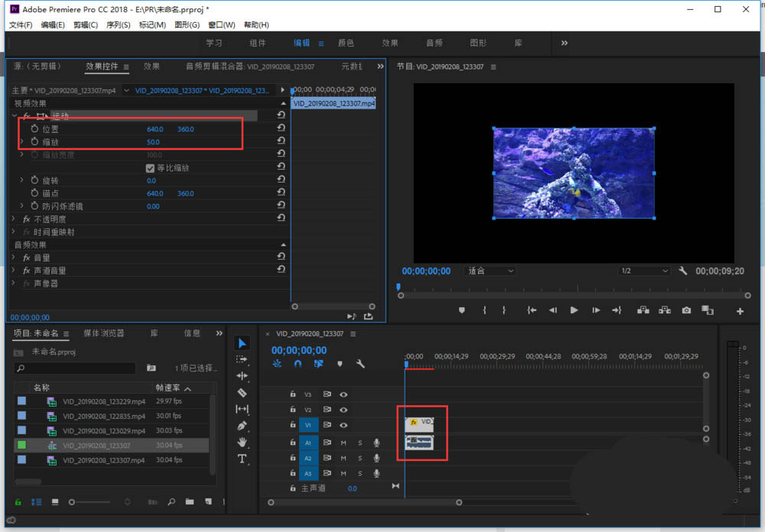Viewport: 765px width, 532px height.
Task: Switch to the 音频 workspace tab
Action: (435, 43)
